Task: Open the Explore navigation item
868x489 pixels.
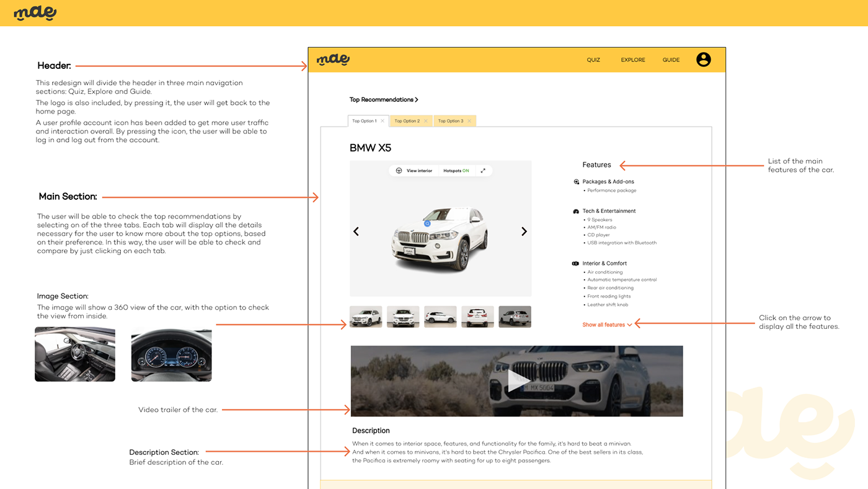Action: (x=633, y=60)
